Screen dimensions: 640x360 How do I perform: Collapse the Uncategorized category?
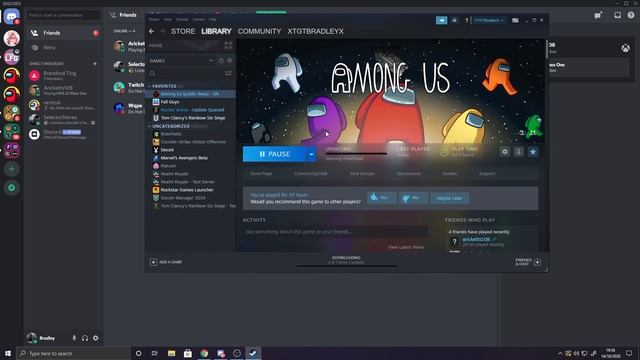pyautogui.click(x=149, y=126)
